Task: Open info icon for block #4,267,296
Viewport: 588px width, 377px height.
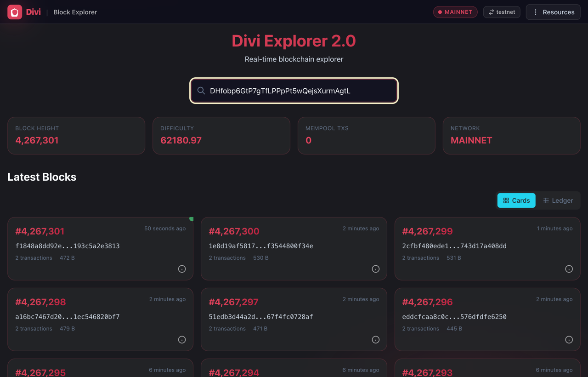Action: (569, 340)
